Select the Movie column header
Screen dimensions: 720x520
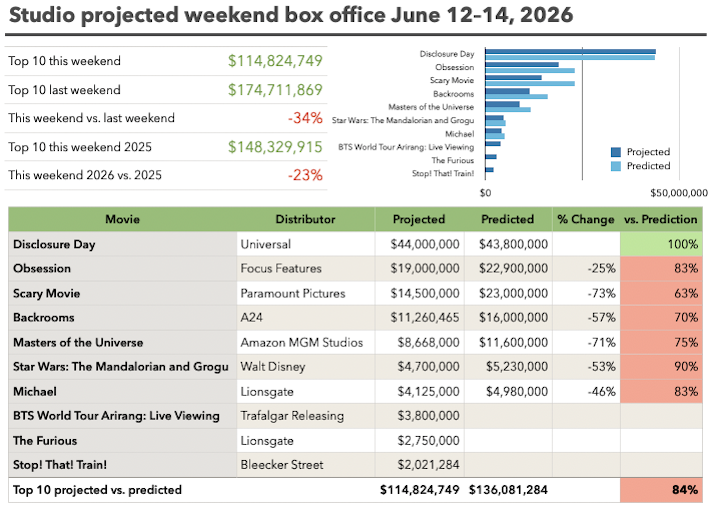[x=123, y=219]
